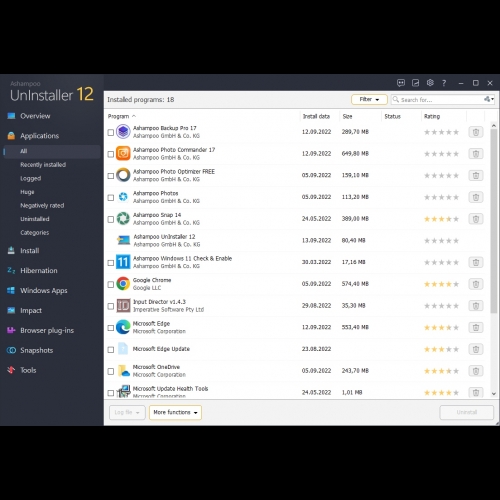Check the Ashampoo Photos checkbox

point(111,198)
